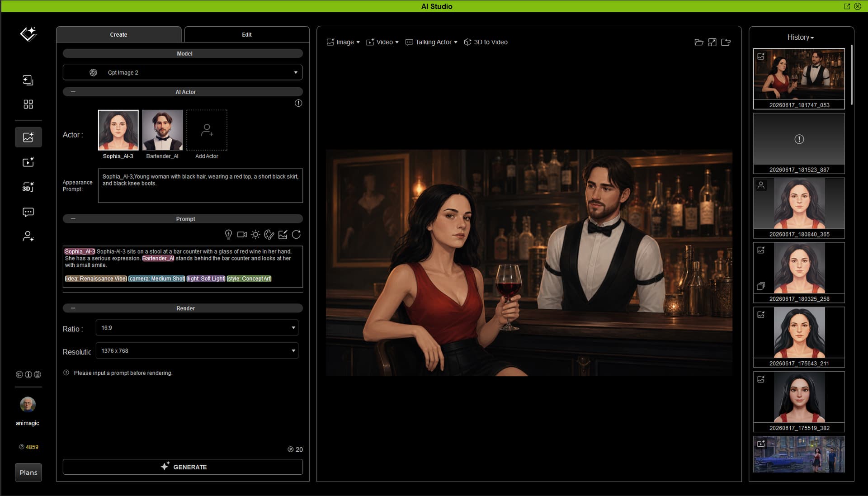Click the lightbulb idea icon above prompt
Viewport: 868px width, 496px height.
[x=228, y=234]
